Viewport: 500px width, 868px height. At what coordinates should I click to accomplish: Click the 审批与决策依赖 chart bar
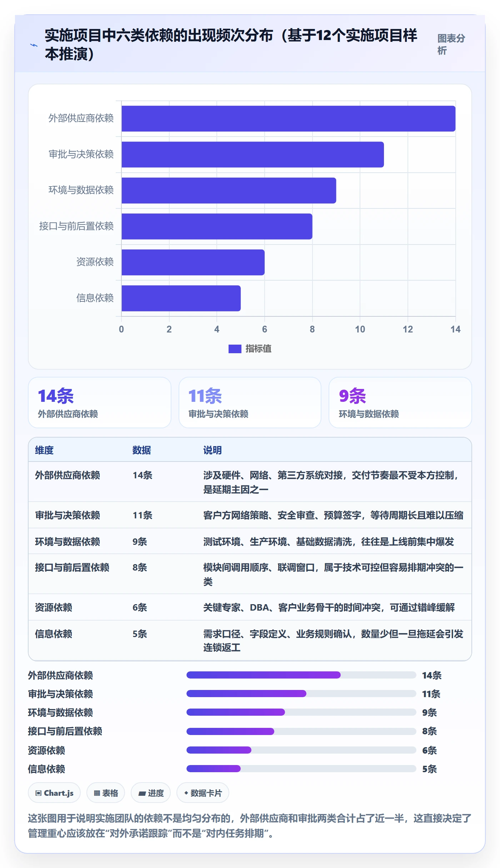click(252, 154)
